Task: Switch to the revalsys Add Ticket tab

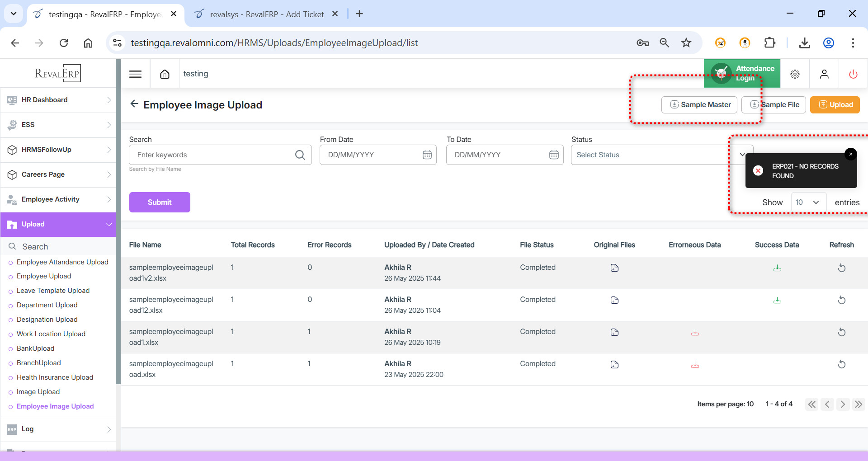Action: click(267, 14)
